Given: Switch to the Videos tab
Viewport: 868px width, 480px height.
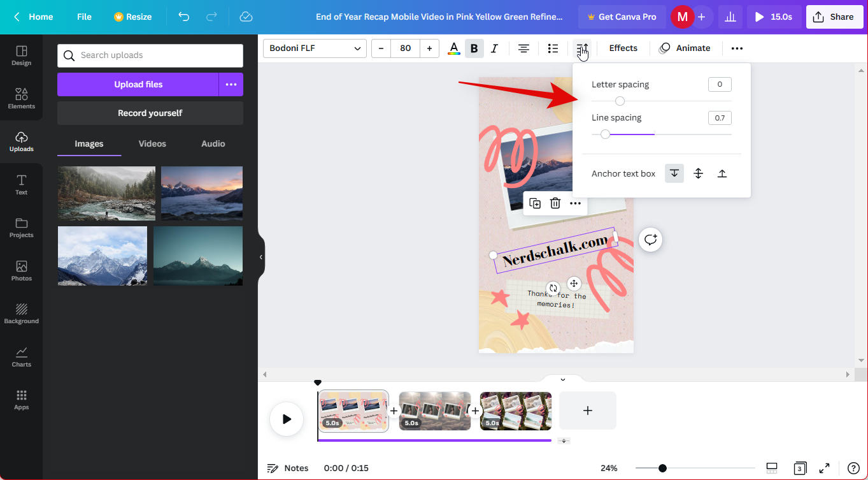Looking at the screenshot, I should tap(152, 144).
